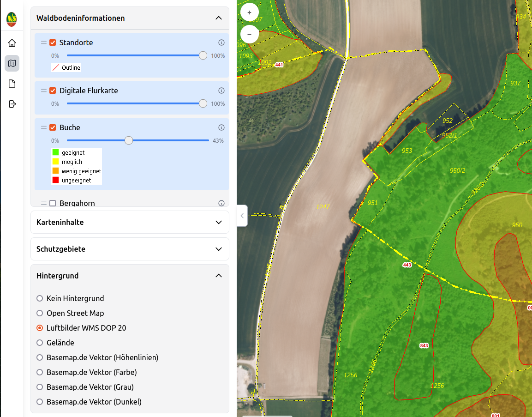The image size is (532, 417).
Task: Disable the Digitale Flurkarte layer
Action: pyautogui.click(x=53, y=91)
